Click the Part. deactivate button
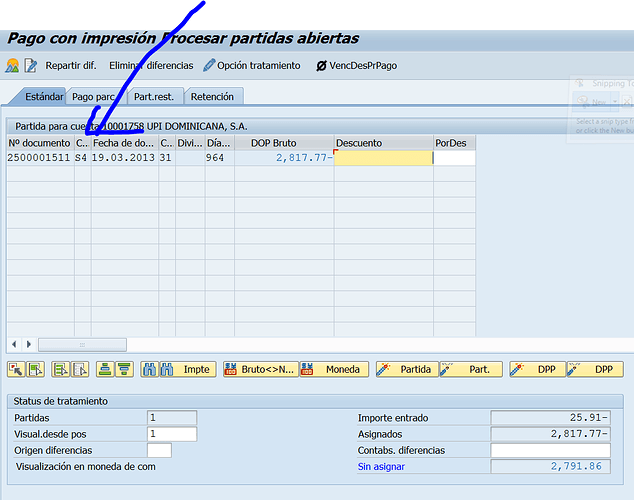Viewport: 634px width, 500px height. [x=471, y=369]
